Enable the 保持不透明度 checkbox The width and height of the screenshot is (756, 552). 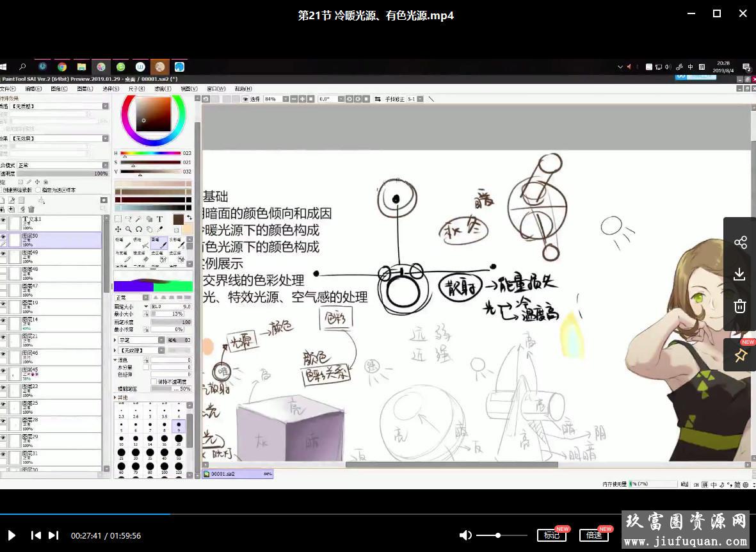[x=154, y=382]
